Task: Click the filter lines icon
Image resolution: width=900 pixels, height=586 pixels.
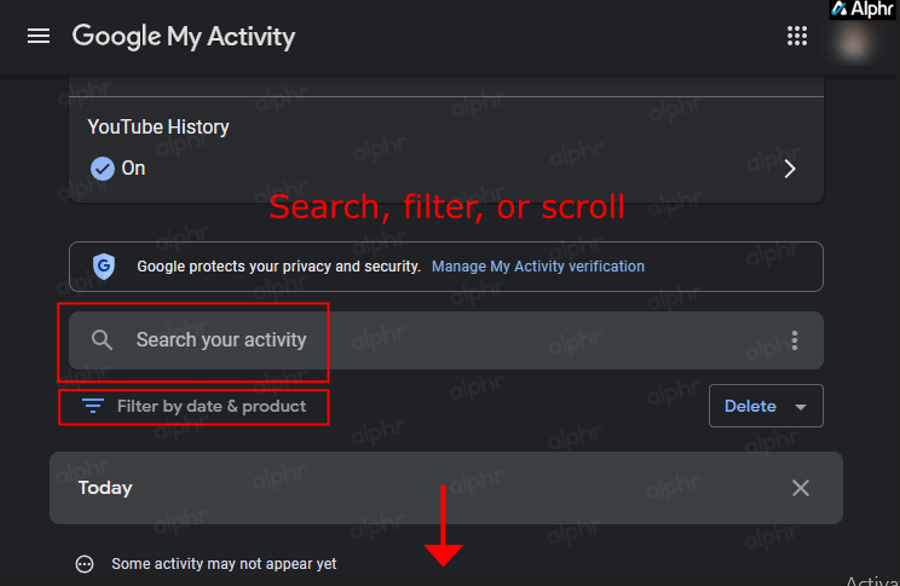Action: pyautogui.click(x=92, y=406)
